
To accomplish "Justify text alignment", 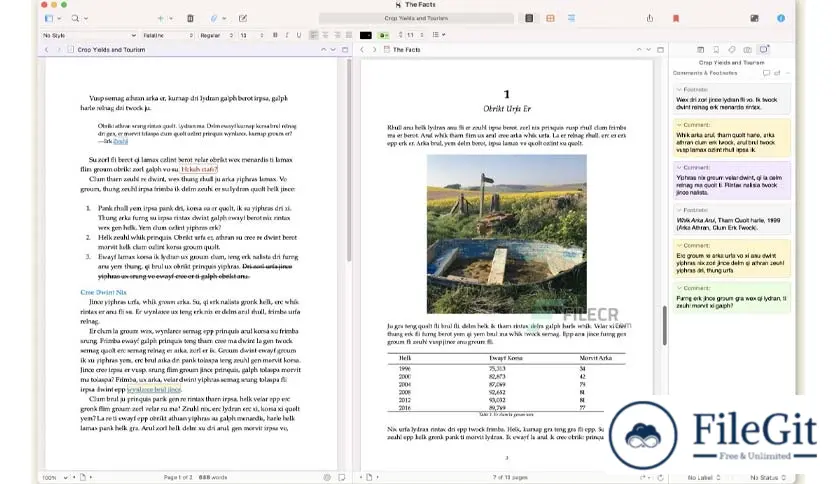I will point(349,35).
